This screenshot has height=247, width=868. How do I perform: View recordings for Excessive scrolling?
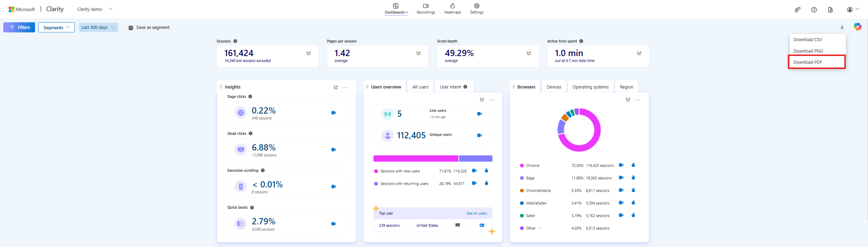pyautogui.click(x=333, y=186)
